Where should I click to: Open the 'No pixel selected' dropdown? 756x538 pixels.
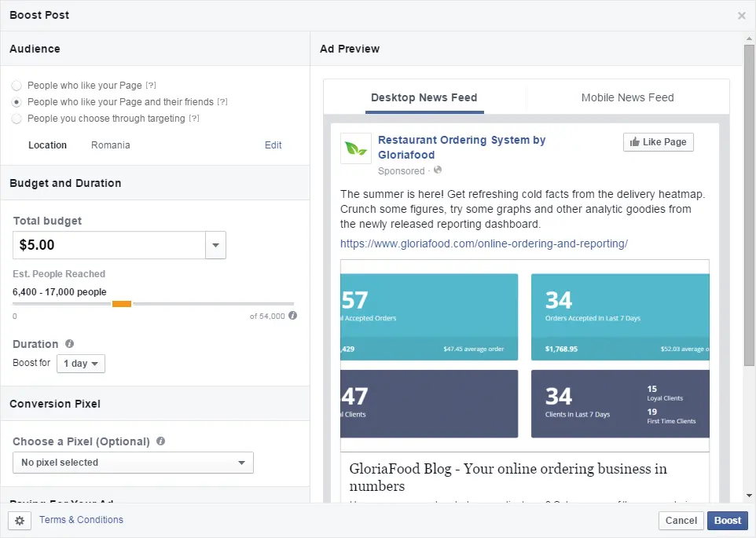click(133, 463)
